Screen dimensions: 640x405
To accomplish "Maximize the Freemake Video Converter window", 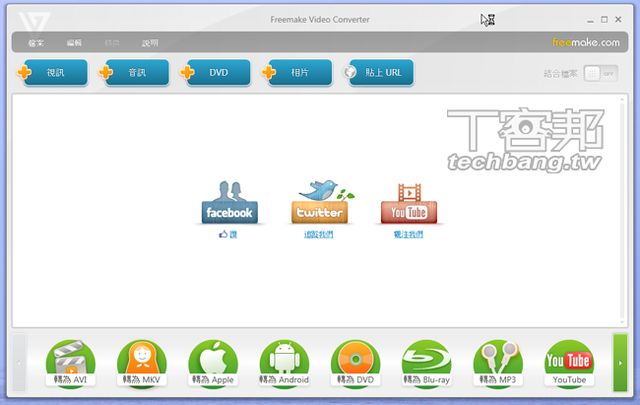I will 604,19.
